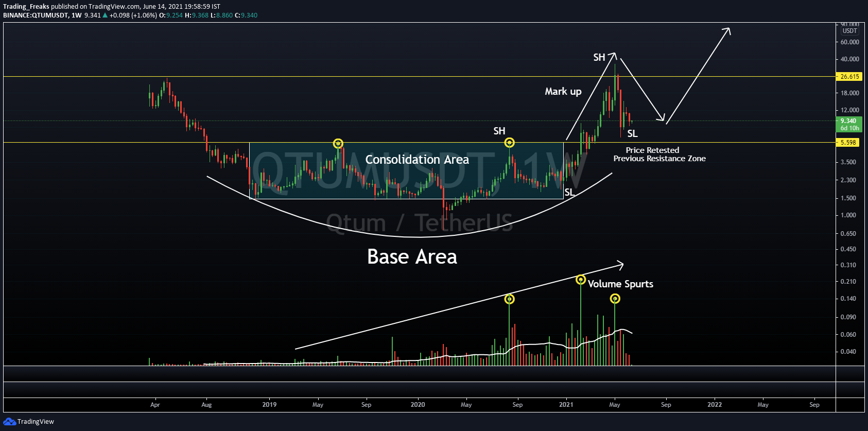The image size is (868, 431).
Task: Click the open value O:9.254
Action: 171,15
